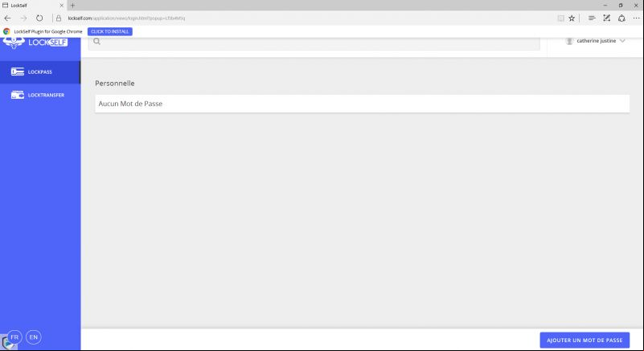Click the CLICK TO INSTALL button

coord(109,31)
